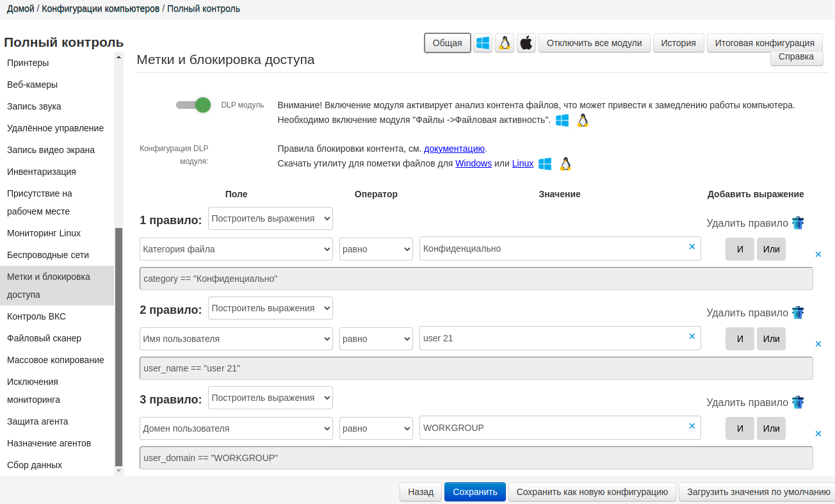Clear the "Конфиденциально" value field
The image size is (835, 504).
692,247
